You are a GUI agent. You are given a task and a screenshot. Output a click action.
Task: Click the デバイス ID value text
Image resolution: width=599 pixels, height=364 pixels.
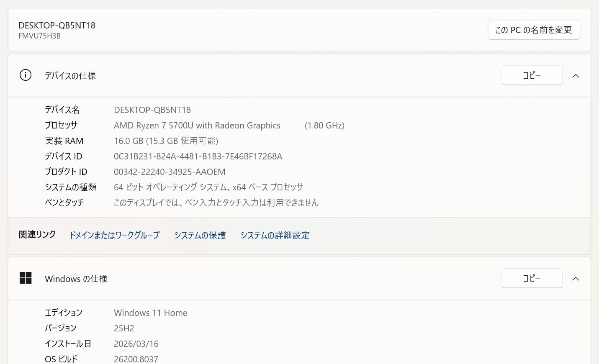click(198, 156)
